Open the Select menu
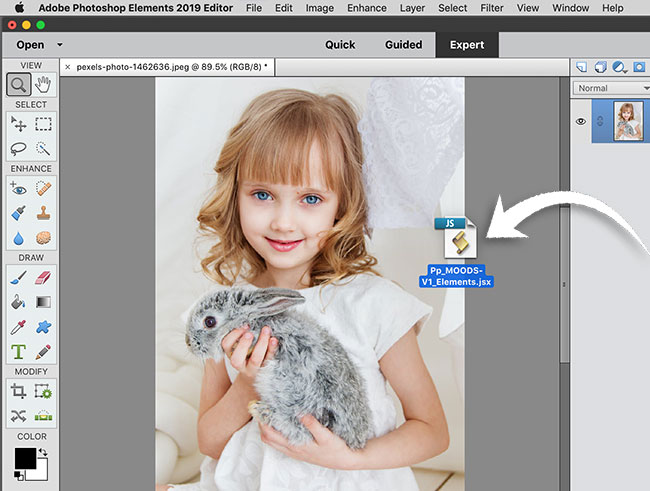This screenshot has width=650, height=491. coord(452,8)
